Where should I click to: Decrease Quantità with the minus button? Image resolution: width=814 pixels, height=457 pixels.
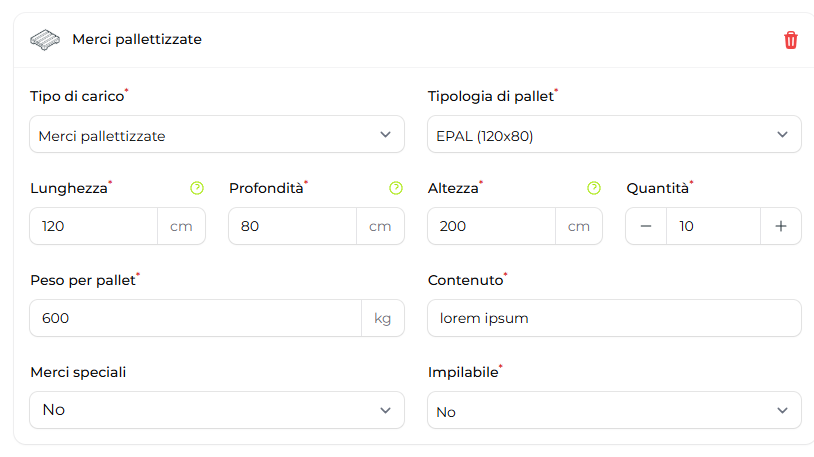pos(646,226)
